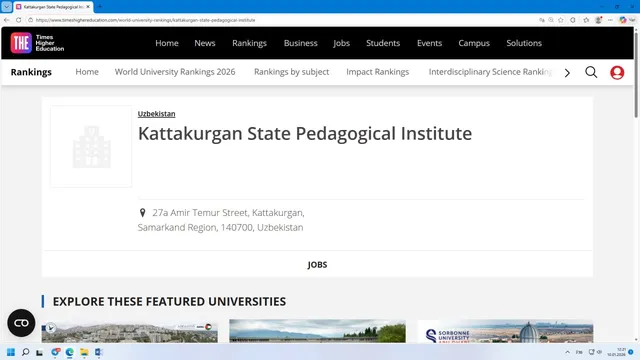Open the middle featured university mountain image
This screenshot has width=640, height=360.
(318, 331)
